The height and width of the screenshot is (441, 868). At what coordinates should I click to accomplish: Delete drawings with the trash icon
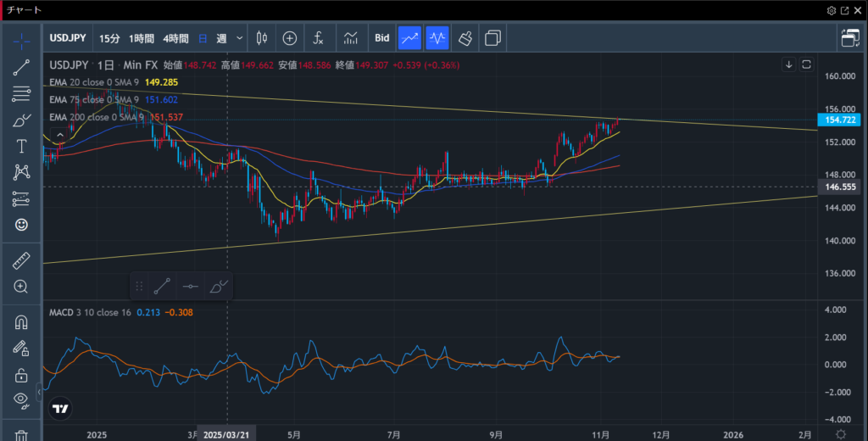[x=22, y=434]
